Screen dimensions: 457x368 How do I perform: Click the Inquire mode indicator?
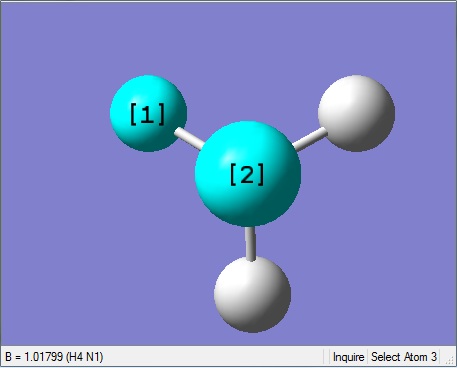pyautogui.click(x=348, y=357)
